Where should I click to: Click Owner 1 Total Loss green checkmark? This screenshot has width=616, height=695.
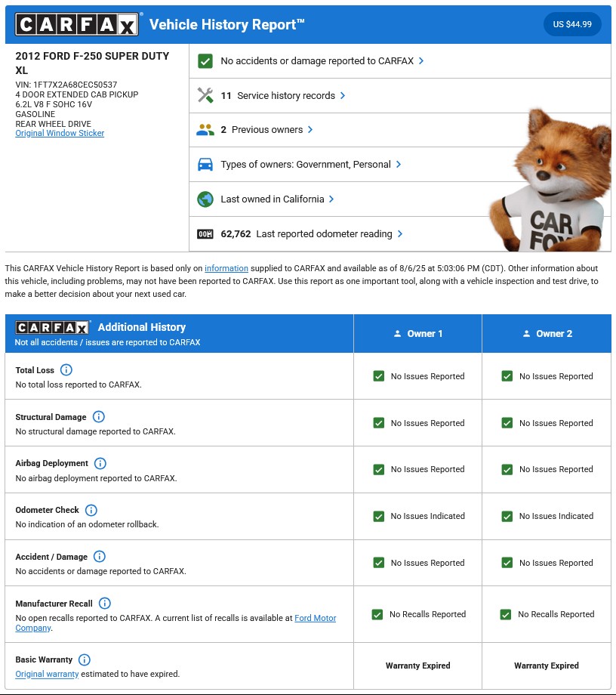379,376
